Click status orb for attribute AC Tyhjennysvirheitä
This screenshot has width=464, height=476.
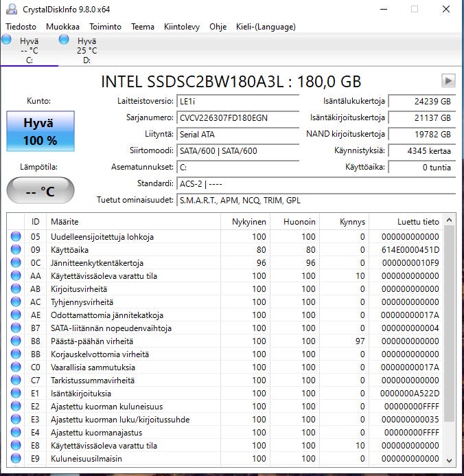point(16,302)
